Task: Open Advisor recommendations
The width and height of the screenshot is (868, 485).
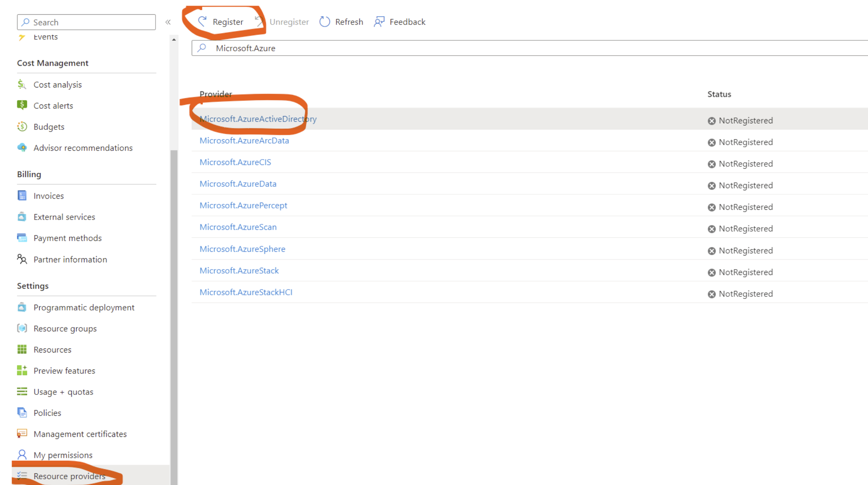Action: 83,148
